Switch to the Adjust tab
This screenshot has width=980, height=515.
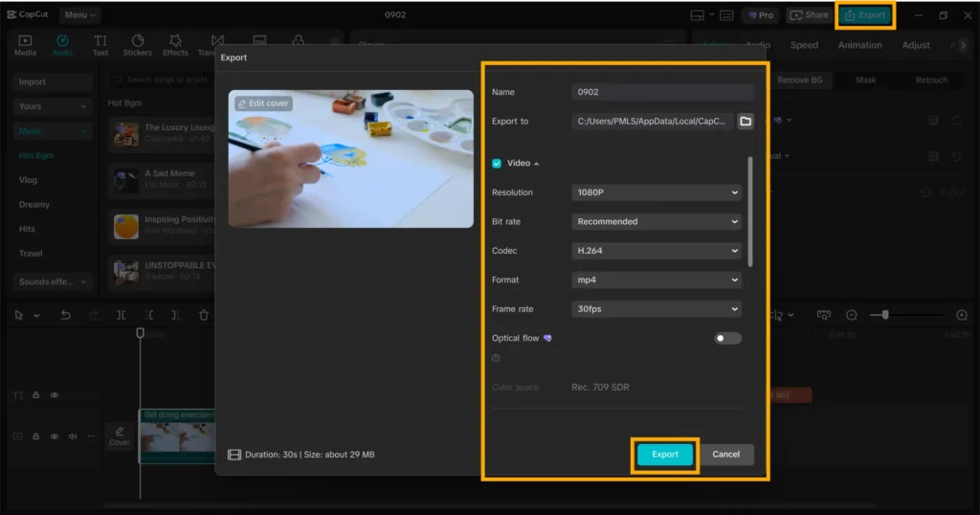pyautogui.click(x=916, y=45)
